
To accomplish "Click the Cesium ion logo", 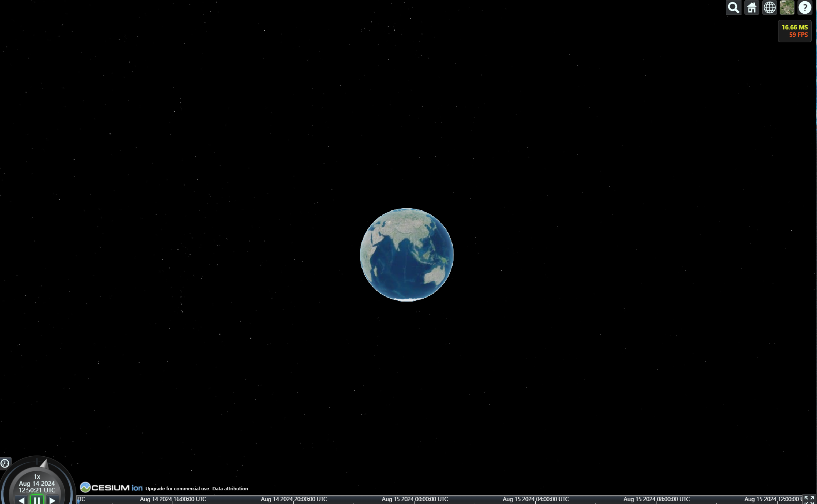I will point(111,487).
